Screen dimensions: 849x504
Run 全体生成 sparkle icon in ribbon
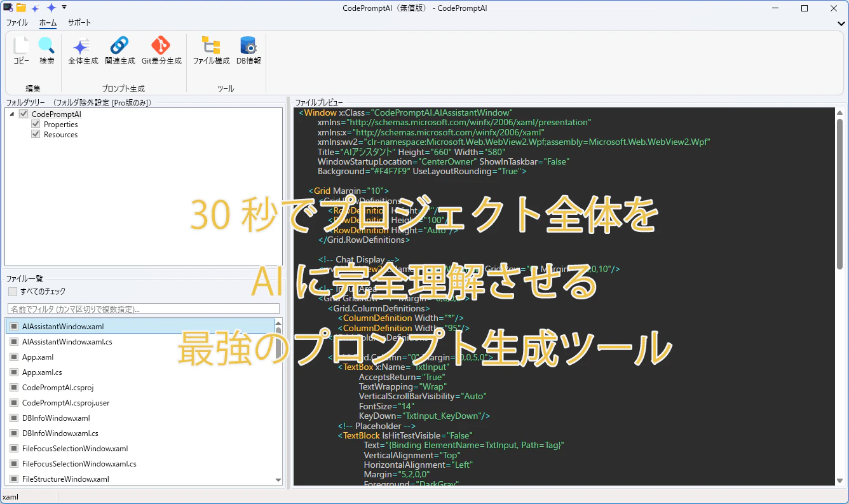point(83,46)
